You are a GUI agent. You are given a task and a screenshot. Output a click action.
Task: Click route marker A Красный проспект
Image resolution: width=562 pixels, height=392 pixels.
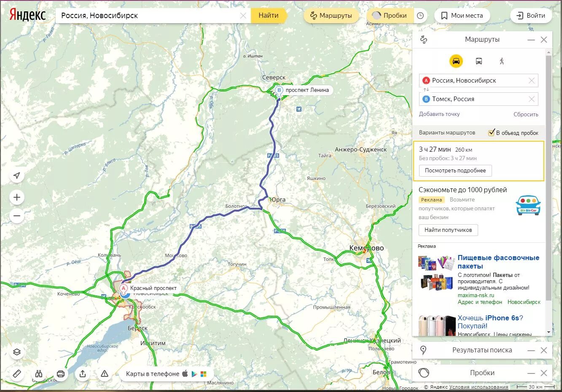tap(124, 288)
